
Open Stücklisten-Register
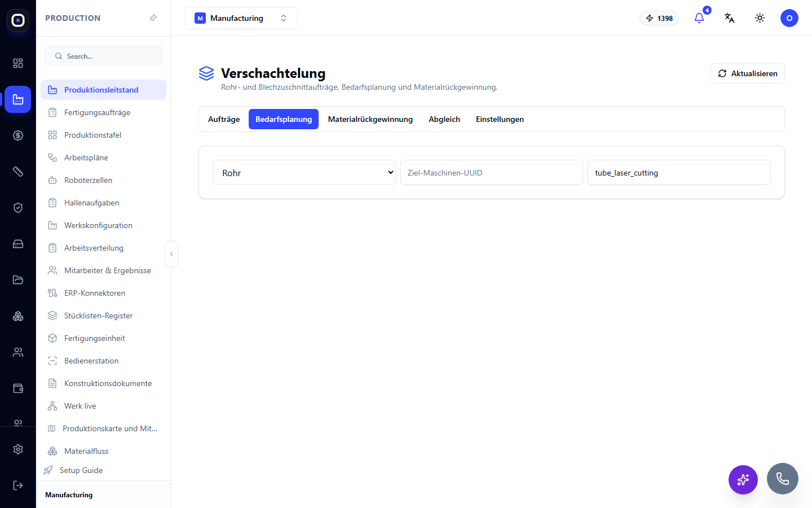pos(104,316)
